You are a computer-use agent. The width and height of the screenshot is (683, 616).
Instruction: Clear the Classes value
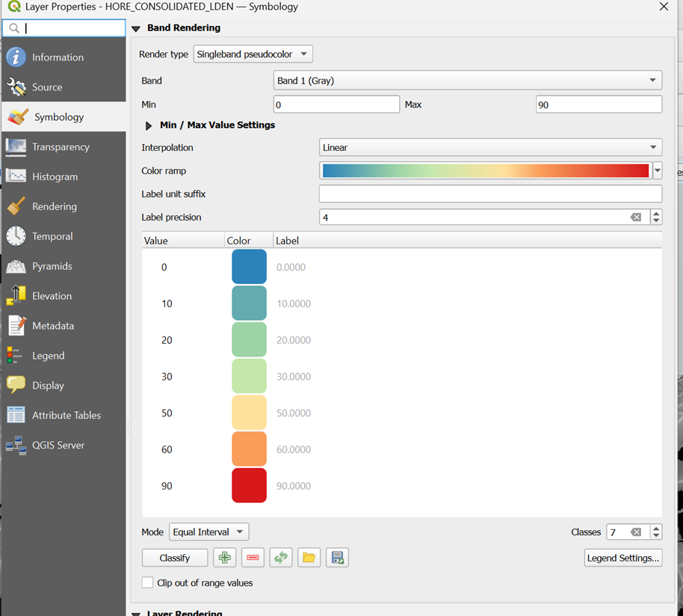coord(636,532)
